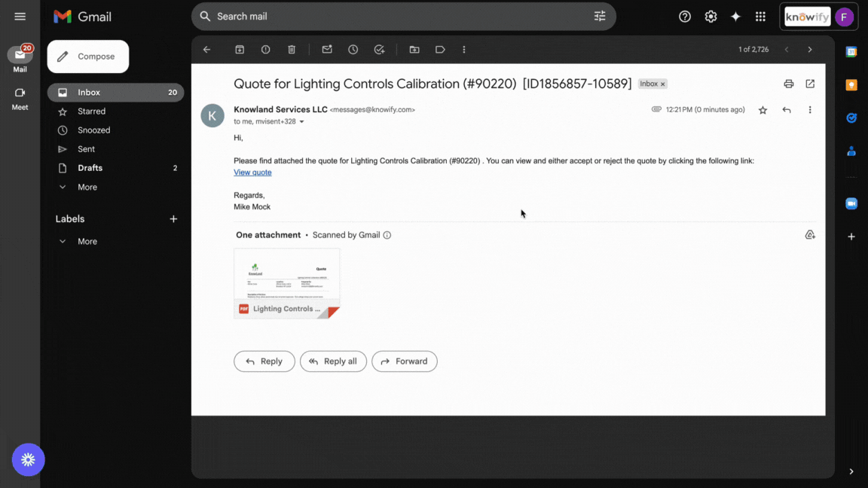Image resolution: width=868 pixels, height=488 pixels.
Task: Archive this email using the toolbar icon
Action: 240,50
